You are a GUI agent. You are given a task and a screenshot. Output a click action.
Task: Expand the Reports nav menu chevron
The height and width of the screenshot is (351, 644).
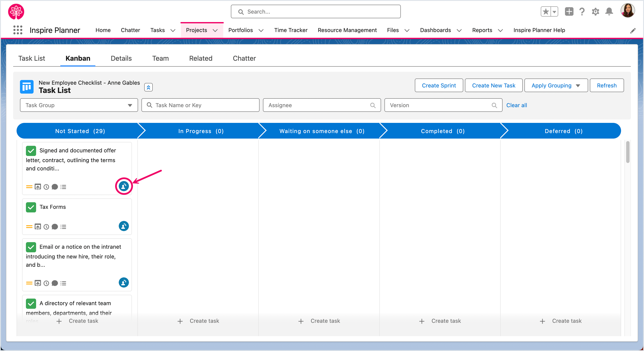click(x=500, y=31)
